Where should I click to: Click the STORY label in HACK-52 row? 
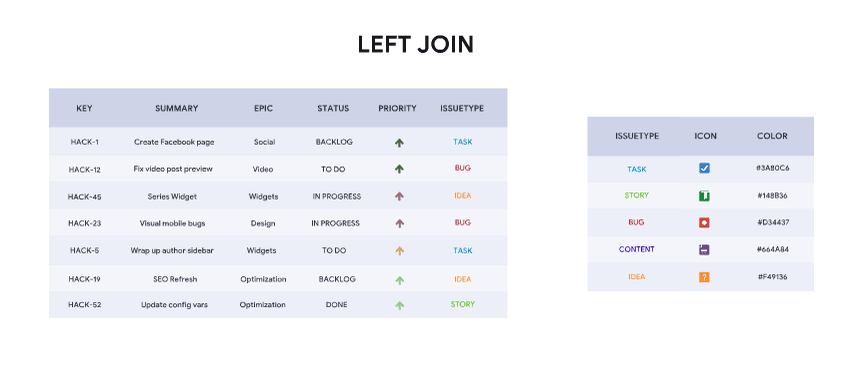point(462,304)
